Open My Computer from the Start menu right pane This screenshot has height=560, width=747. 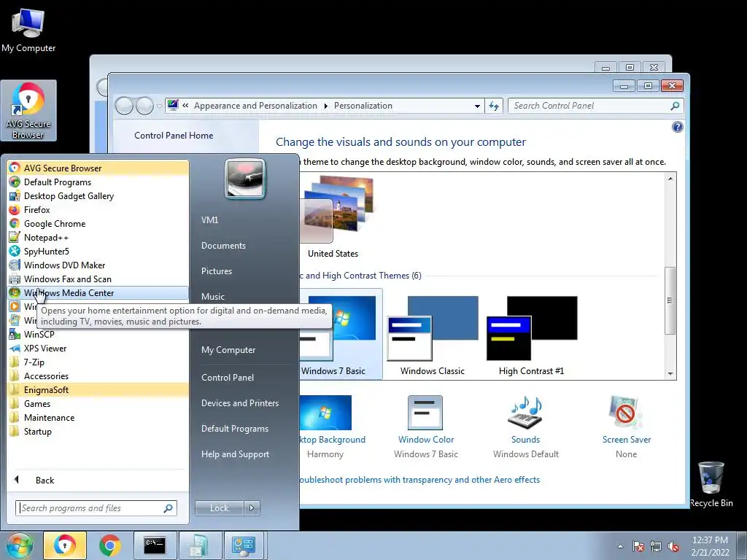228,350
